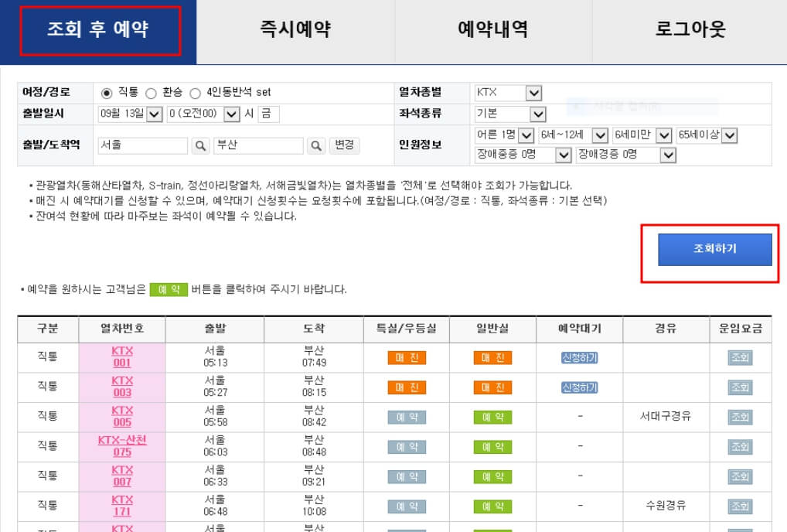Click the 변경 station swap button
This screenshot has height=532, width=787.
345,145
